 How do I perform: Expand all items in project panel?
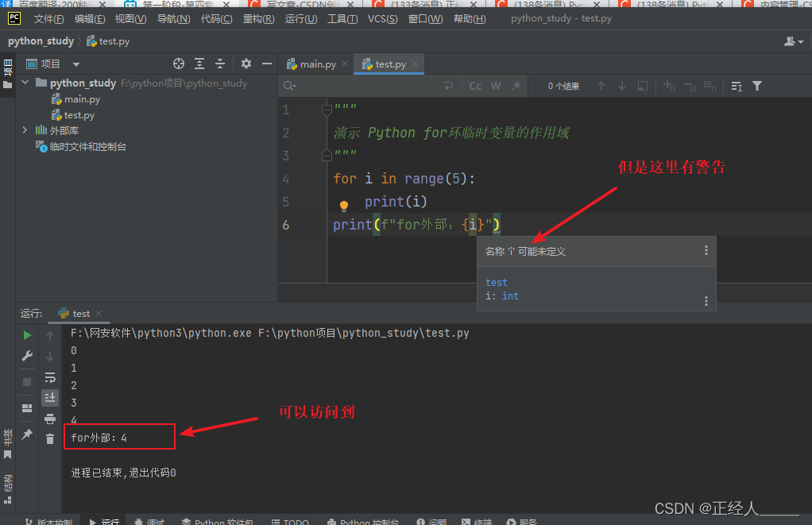(199, 64)
